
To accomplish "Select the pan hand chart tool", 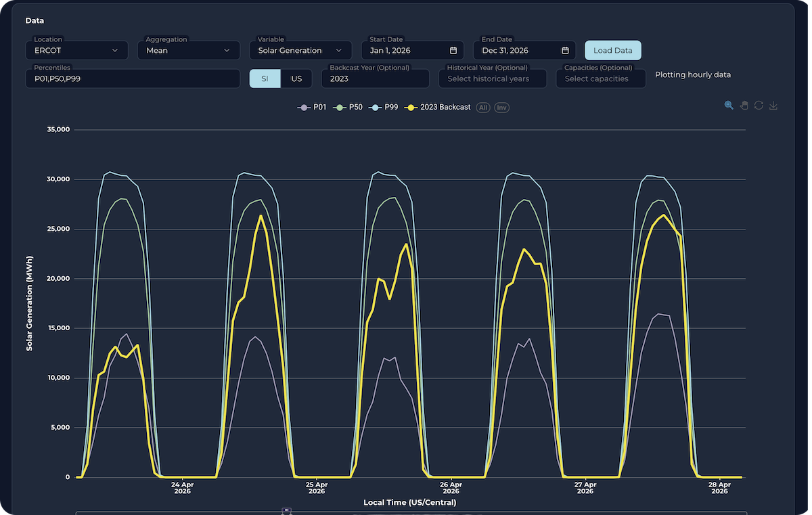I will click(x=744, y=106).
